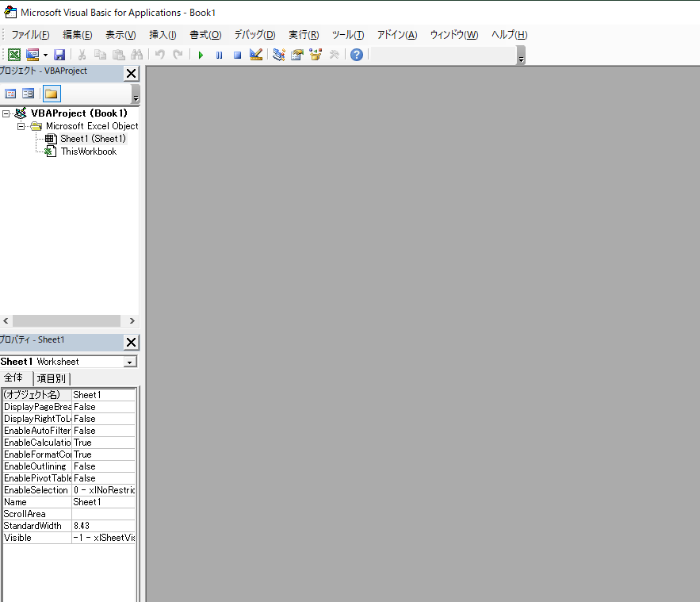Click project tree scroll right arrow

pos(132,320)
